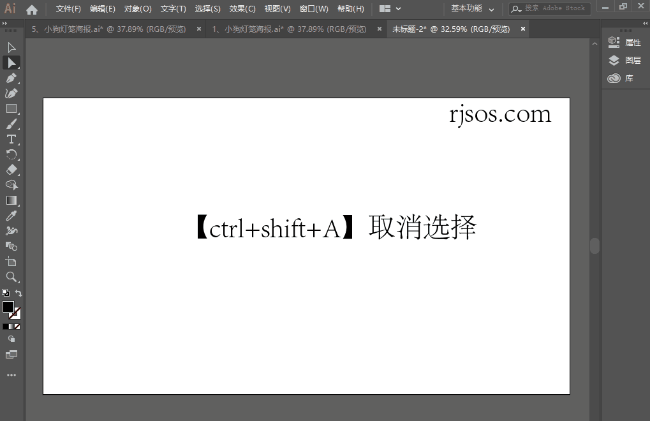Select the Shape Builder tool
Viewport: 650px width, 421px height.
pos(11,185)
